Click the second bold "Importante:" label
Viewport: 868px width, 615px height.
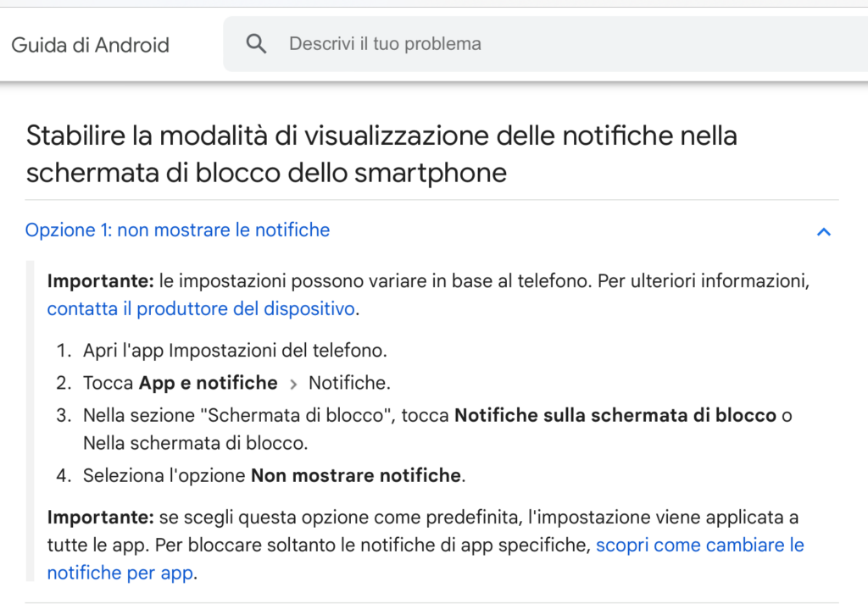[x=100, y=517]
